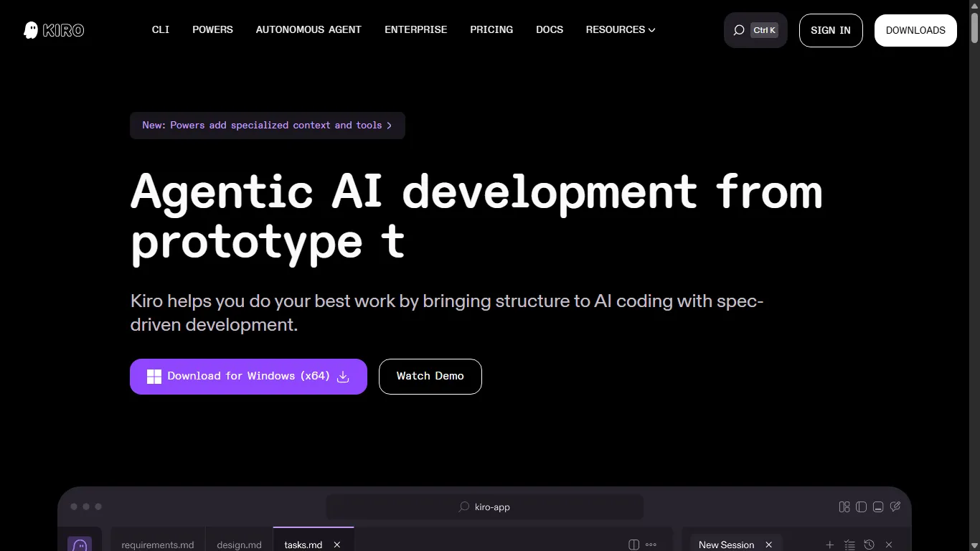Click the plus icon for new session
Image resolution: width=980 pixels, height=551 pixels.
(x=830, y=545)
